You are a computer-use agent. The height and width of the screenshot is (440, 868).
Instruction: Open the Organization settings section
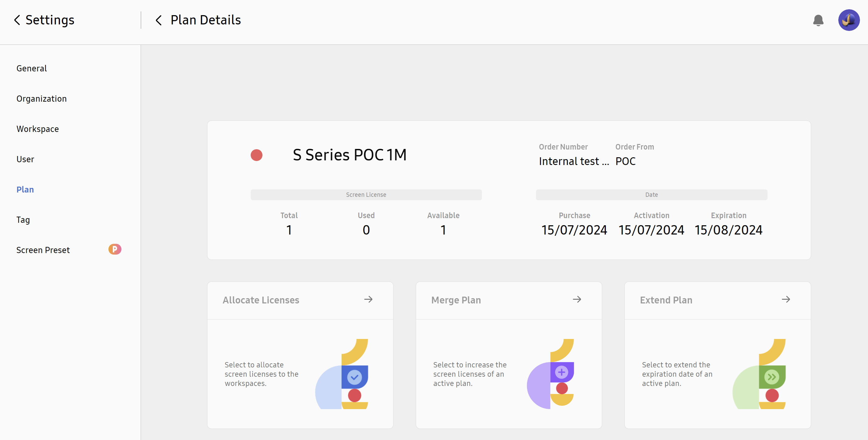pos(41,99)
